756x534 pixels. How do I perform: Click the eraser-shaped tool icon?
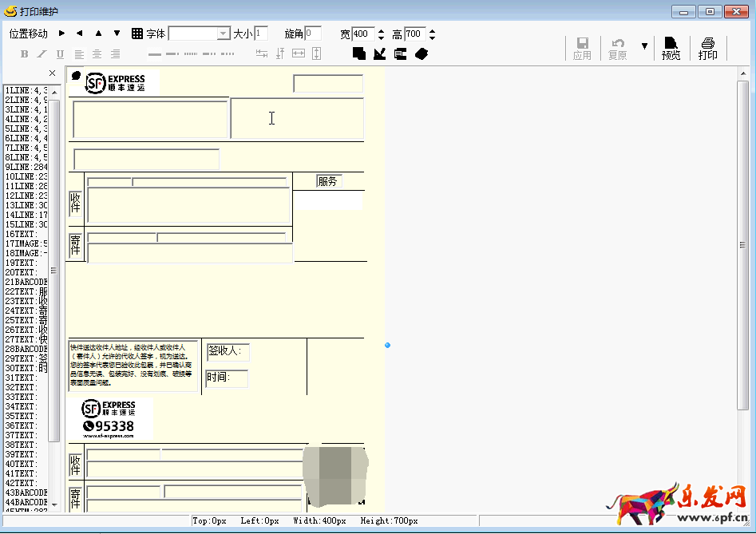[422, 53]
